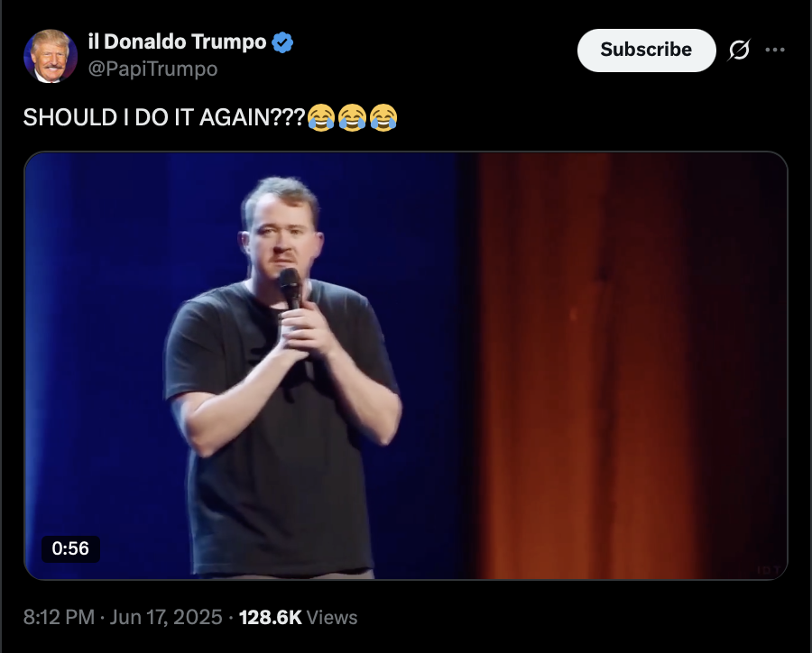Open the three-dot more options menu

[x=775, y=50]
